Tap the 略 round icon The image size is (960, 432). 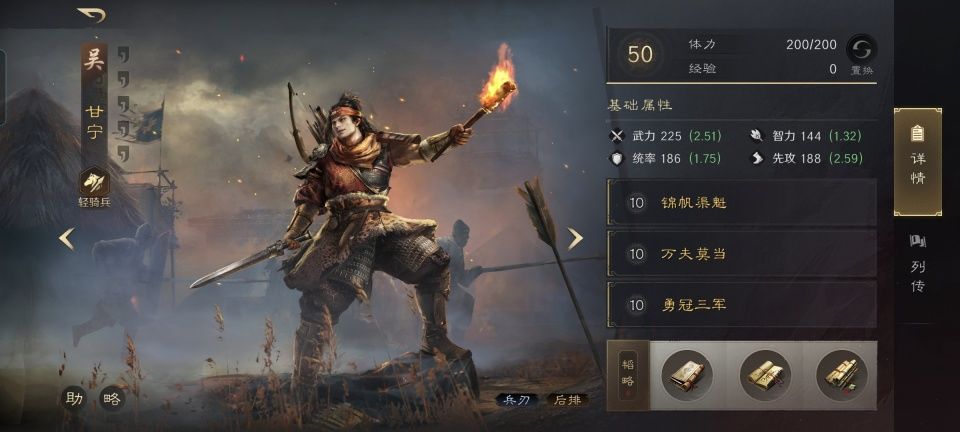point(112,399)
